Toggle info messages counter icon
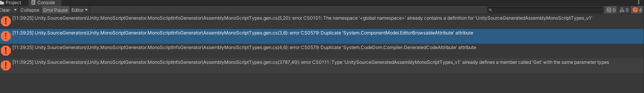Viewport: 644px width, 93px height. pos(610,10)
